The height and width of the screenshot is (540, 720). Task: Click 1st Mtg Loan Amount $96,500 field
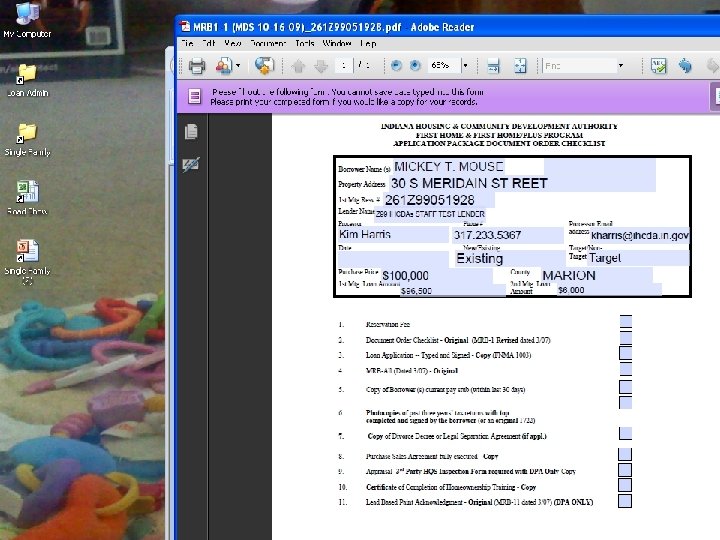click(x=452, y=291)
